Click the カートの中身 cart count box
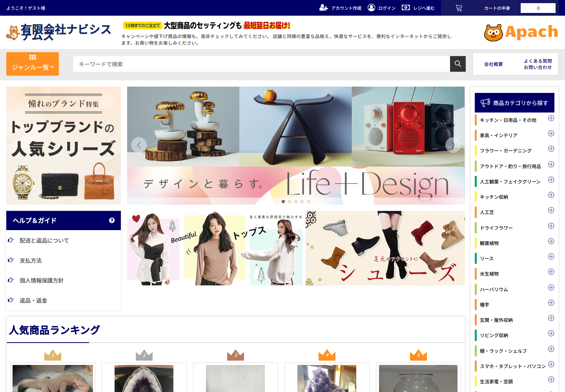This screenshot has width=565, height=392. [538, 8]
